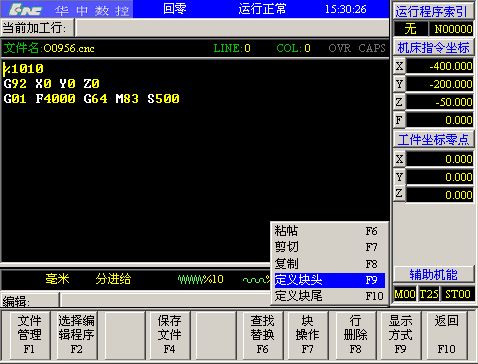Choose 剪切 F7 in popup menu
Image resolution: width=478 pixels, height=364 pixels.
coord(329,247)
